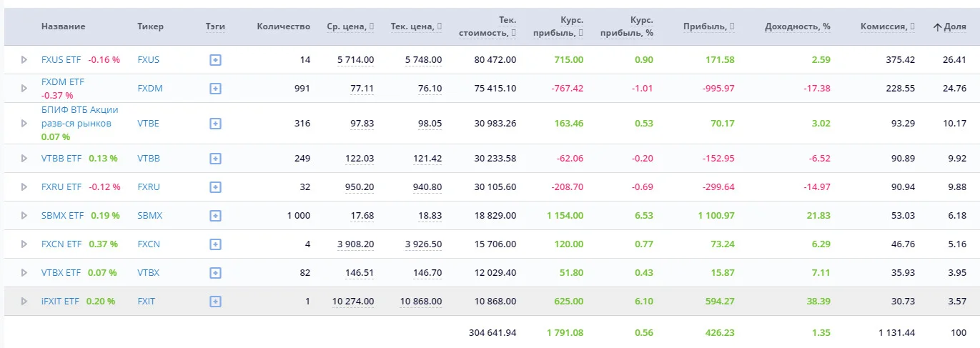Add a tag to the VTBE row
The height and width of the screenshot is (348, 980).
215,124
